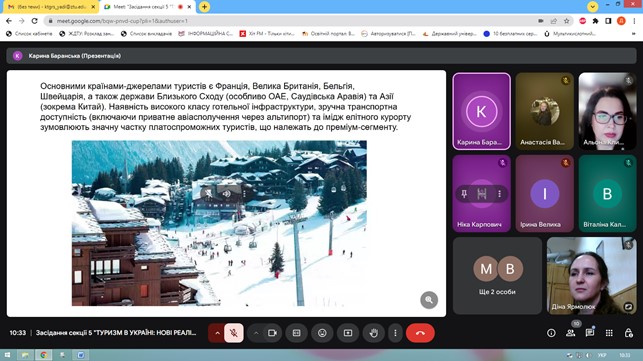Open the Ще 2 особи tile
This screenshot has width=643, height=361.
point(497,276)
